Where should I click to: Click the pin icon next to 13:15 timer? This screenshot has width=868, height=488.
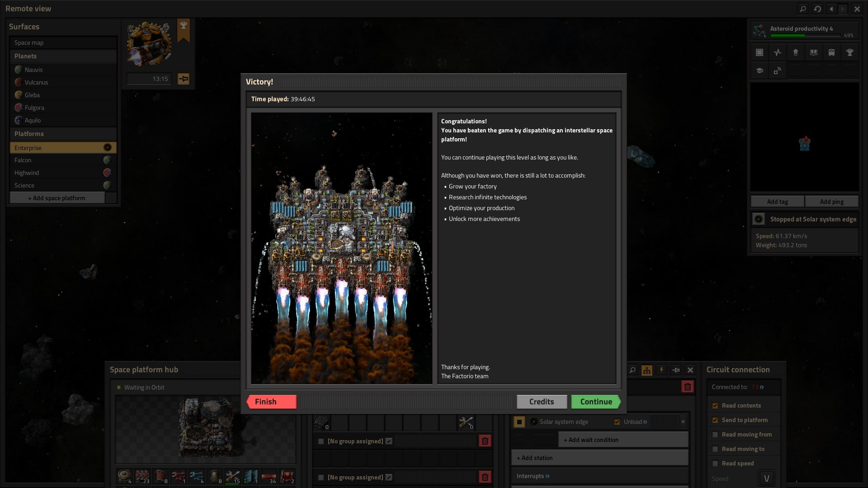pos(183,79)
